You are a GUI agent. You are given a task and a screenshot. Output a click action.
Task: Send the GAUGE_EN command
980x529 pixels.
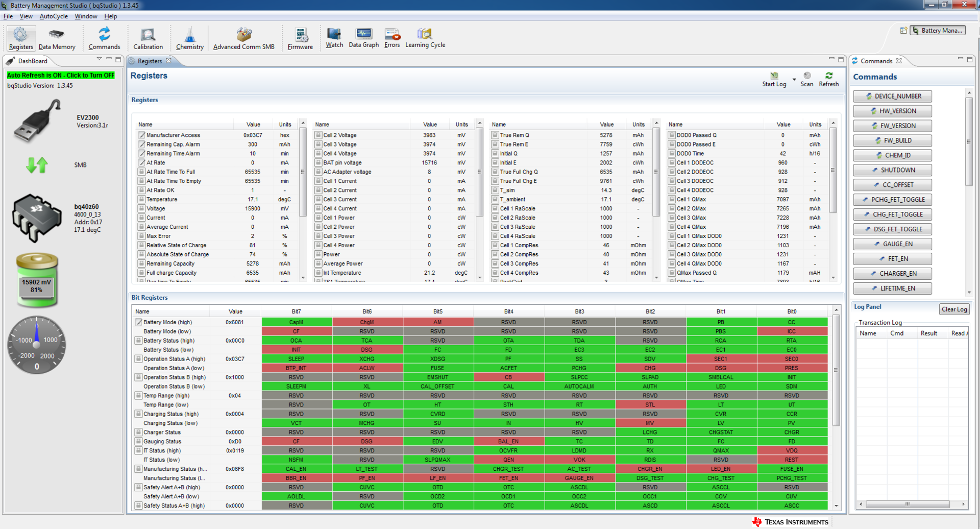click(892, 244)
